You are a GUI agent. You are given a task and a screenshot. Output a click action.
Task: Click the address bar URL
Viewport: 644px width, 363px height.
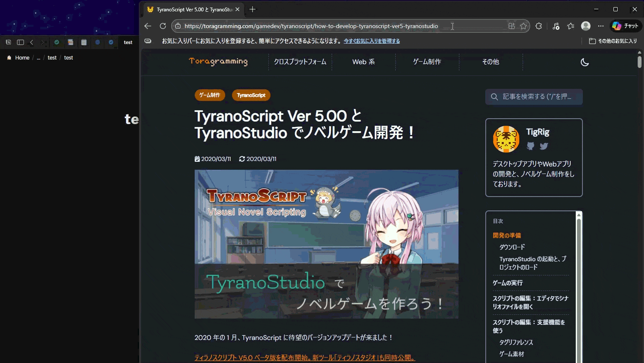tap(311, 26)
